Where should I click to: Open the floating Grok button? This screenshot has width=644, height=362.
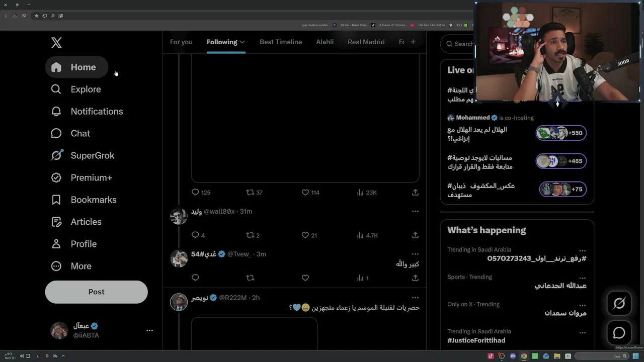619,304
